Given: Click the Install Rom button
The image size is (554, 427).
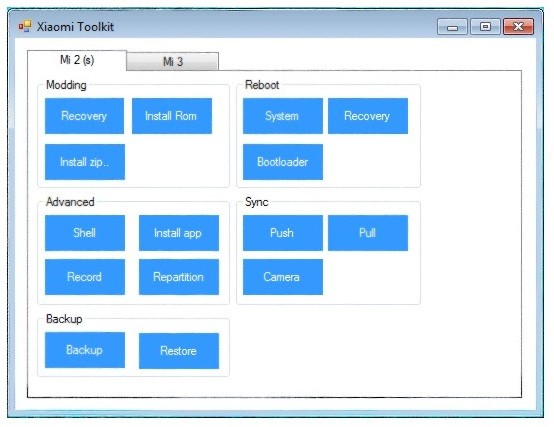Looking at the screenshot, I should pyautogui.click(x=172, y=116).
